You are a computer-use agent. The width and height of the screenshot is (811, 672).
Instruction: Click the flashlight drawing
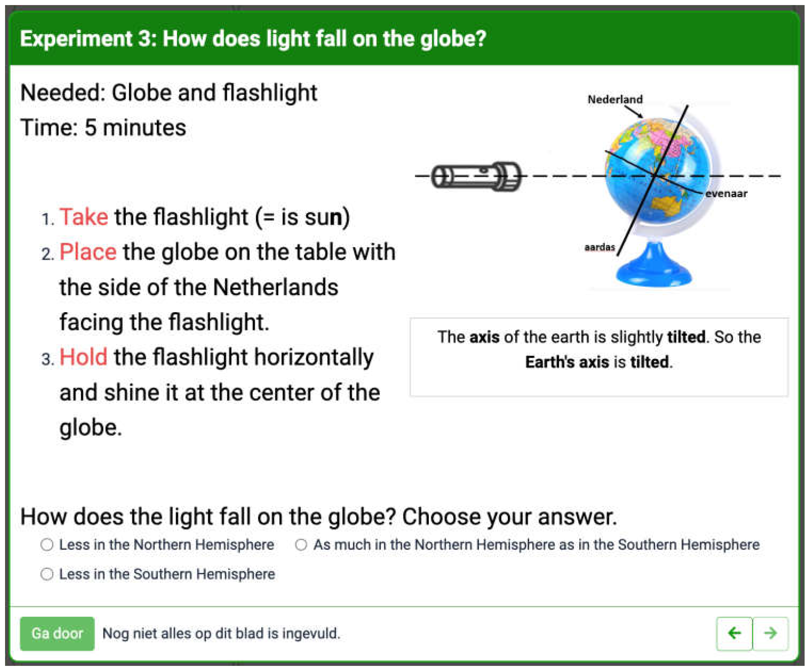(x=476, y=176)
